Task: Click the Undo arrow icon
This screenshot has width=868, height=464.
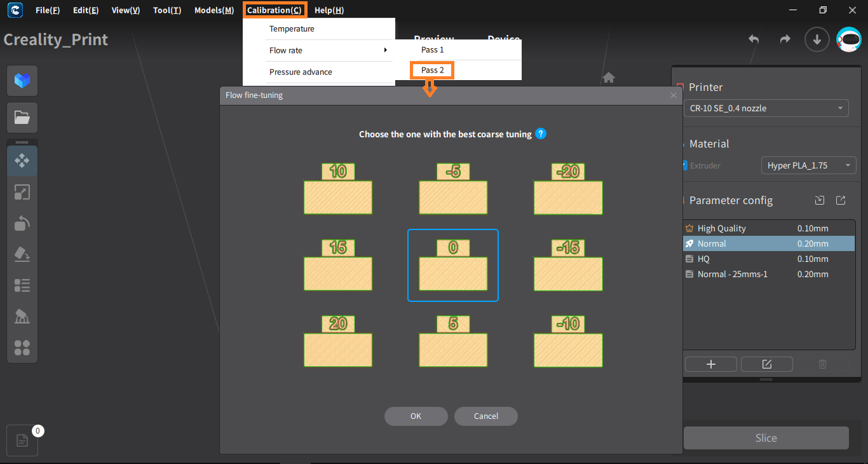Action: [x=754, y=39]
